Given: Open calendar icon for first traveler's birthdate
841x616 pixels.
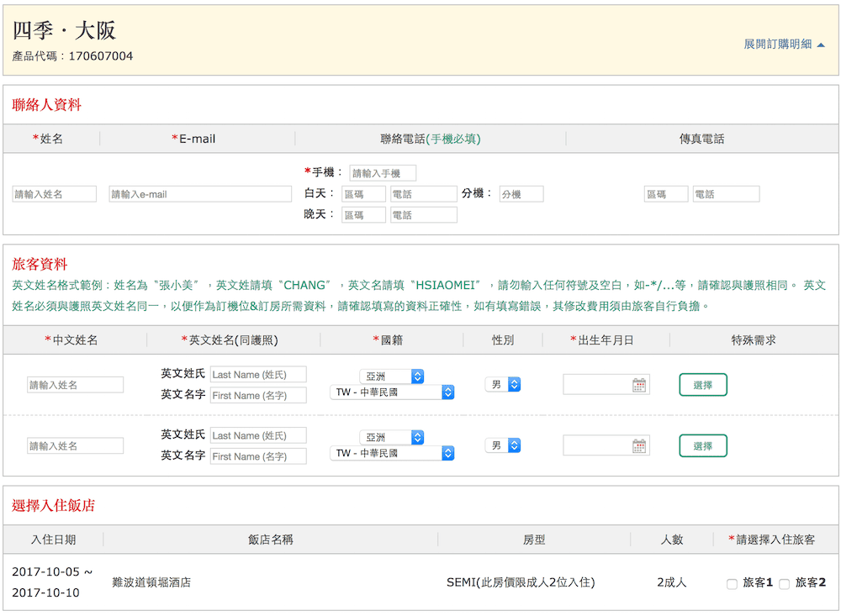Looking at the screenshot, I should point(640,385).
